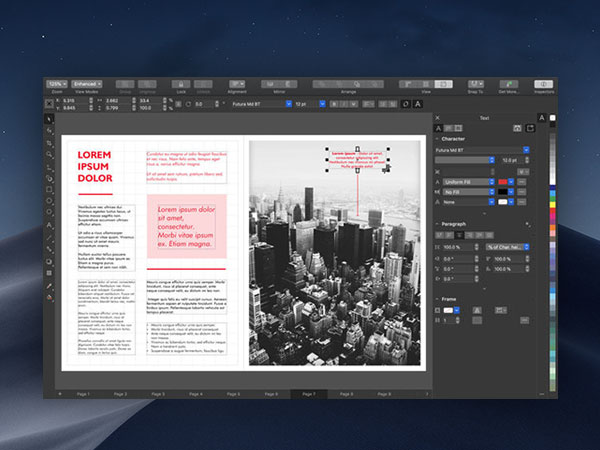This screenshot has width=600, height=450.
Task: Select the Rectangle tool
Action: (x=49, y=189)
